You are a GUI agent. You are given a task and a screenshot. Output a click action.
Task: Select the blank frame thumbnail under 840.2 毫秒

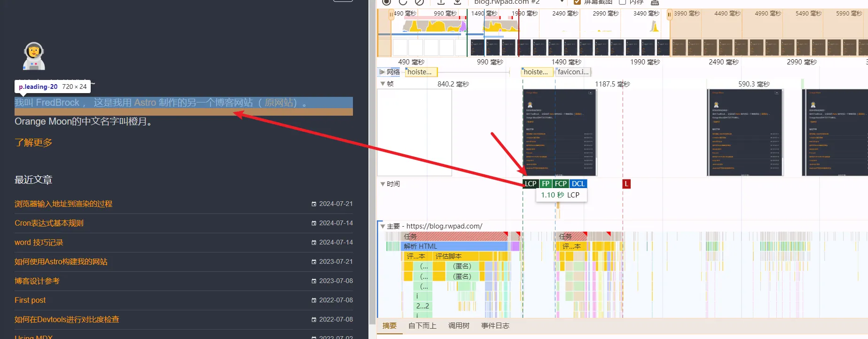click(414, 133)
